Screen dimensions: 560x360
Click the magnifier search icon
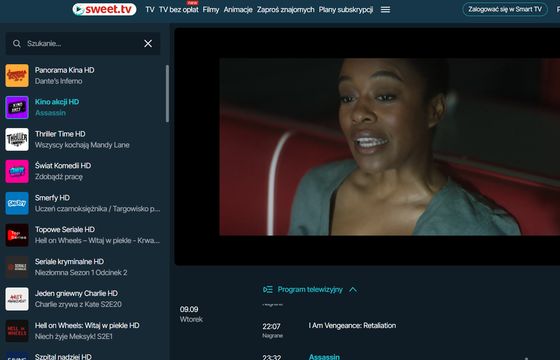(x=17, y=44)
